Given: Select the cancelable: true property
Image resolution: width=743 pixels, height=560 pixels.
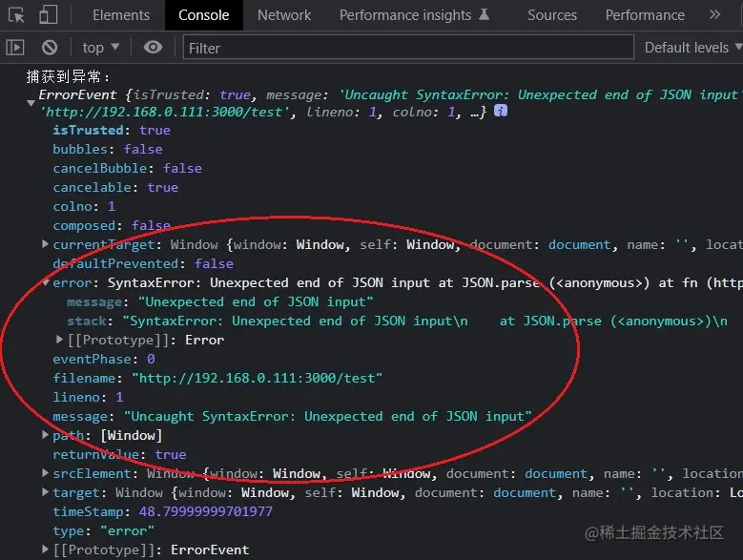Looking at the screenshot, I should pos(115,188).
